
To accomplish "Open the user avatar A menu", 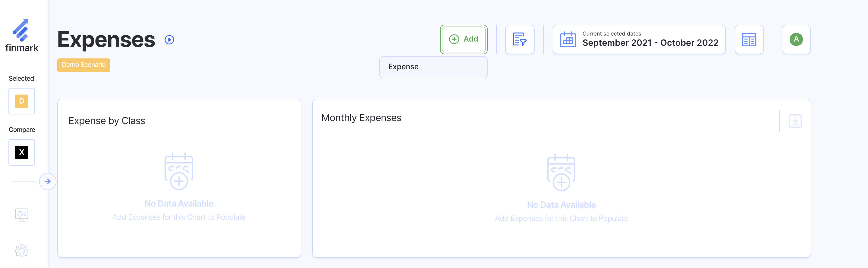I will 796,39.
